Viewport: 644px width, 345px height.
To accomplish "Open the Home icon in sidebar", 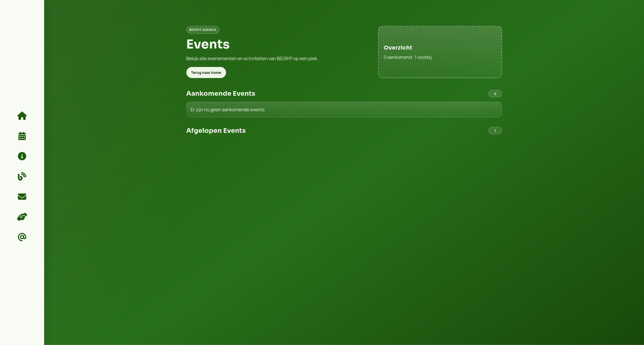I will (x=22, y=116).
